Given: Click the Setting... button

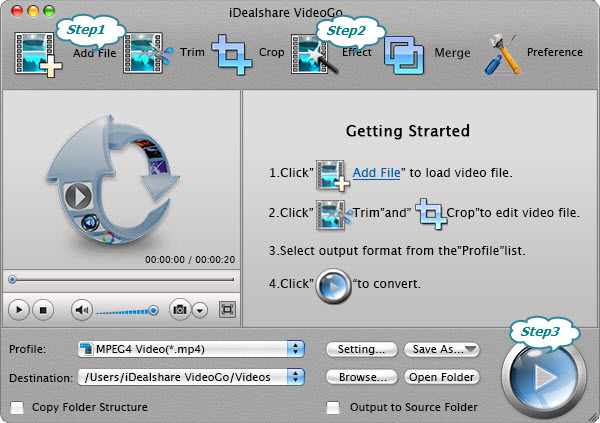Looking at the screenshot, I should 361,349.
